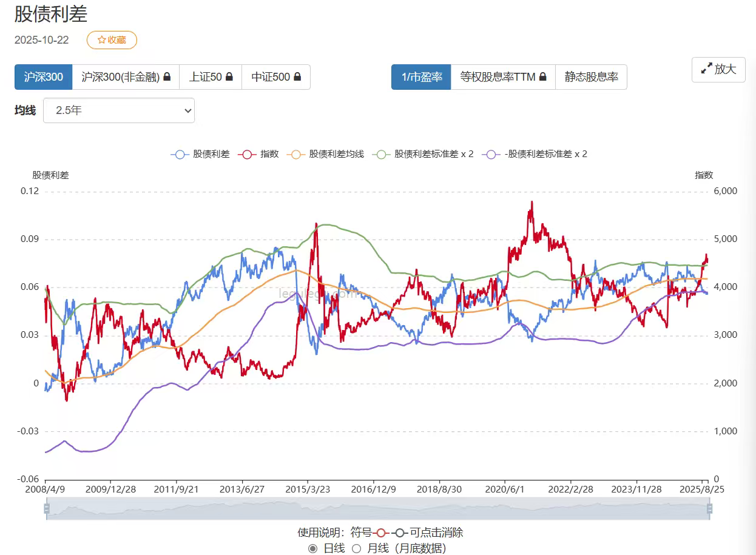Select the 日线 daily radio button
This screenshot has width=756, height=555.
(x=312, y=548)
